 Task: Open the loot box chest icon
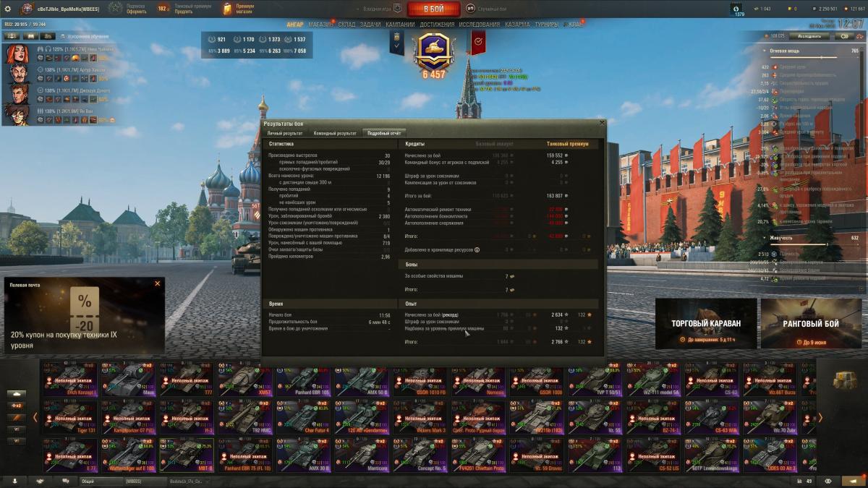click(x=845, y=381)
